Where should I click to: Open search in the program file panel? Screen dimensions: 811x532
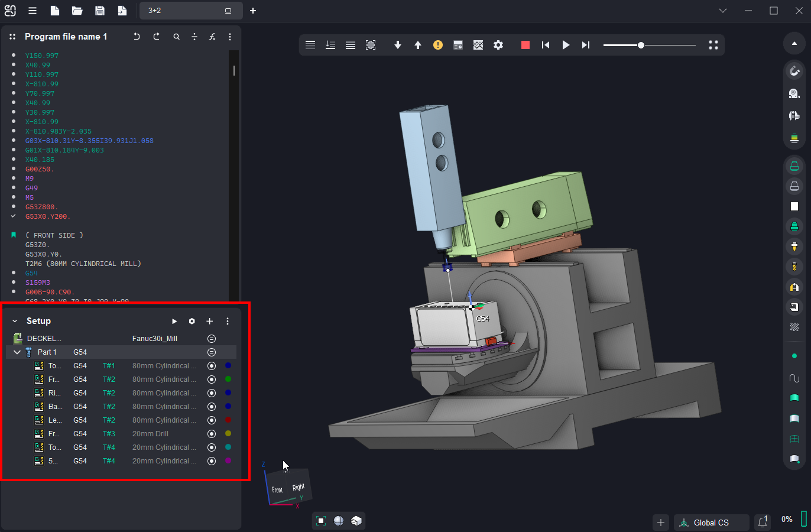(x=176, y=37)
